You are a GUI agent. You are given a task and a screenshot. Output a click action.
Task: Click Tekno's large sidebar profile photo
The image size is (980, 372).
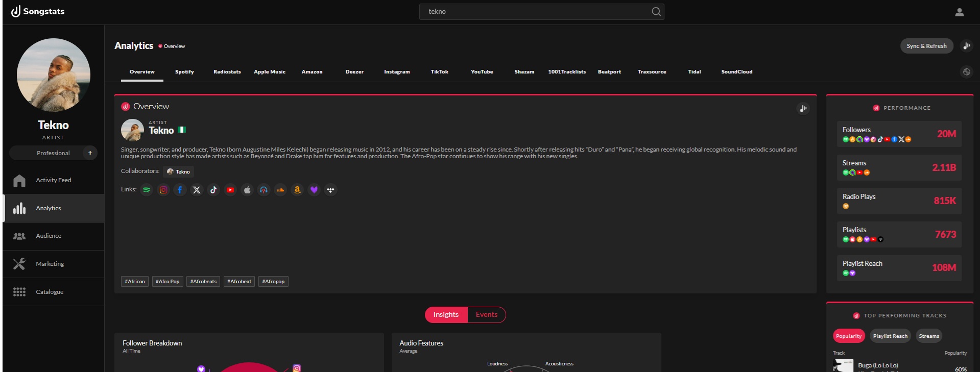point(54,75)
